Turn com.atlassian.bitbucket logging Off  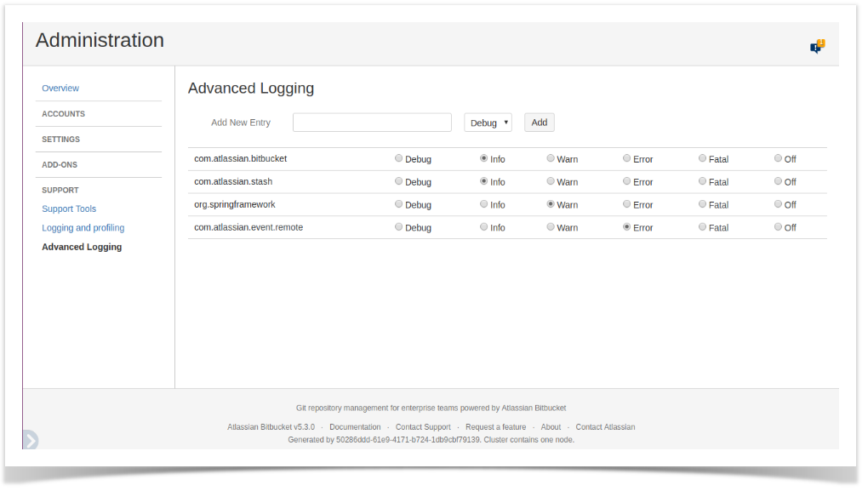pos(778,158)
